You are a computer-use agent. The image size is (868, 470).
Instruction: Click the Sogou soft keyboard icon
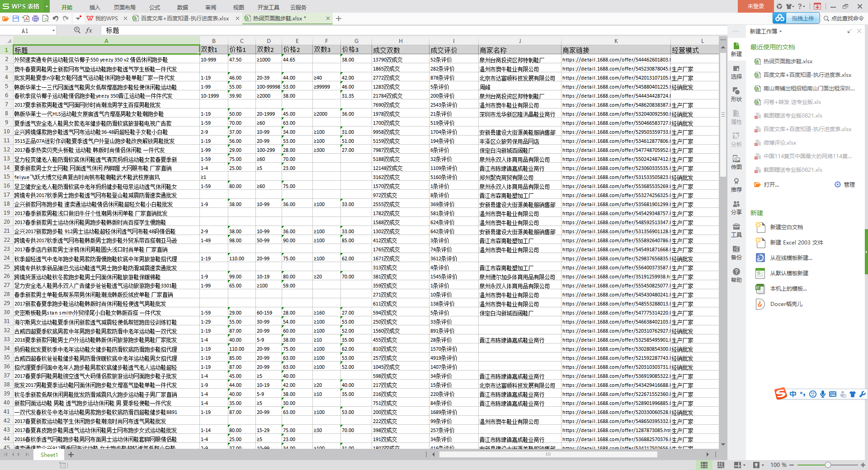click(x=833, y=394)
